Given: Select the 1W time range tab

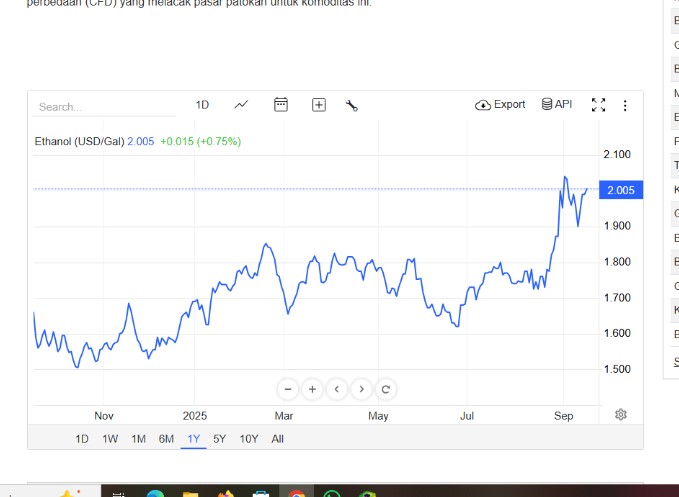Looking at the screenshot, I should click(x=110, y=439).
